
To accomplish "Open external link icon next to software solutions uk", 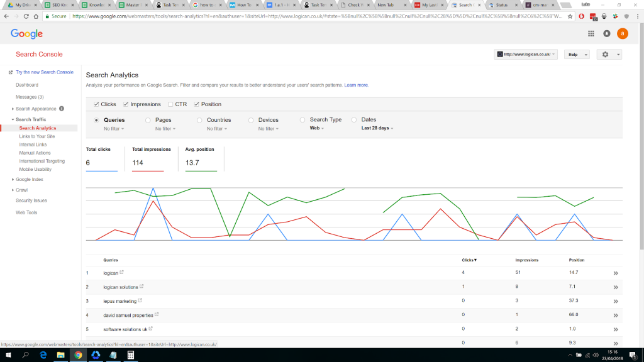I will point(151,328).
